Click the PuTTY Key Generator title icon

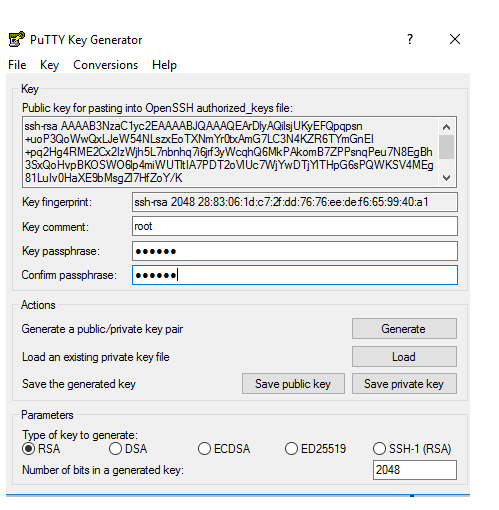pyautogui.click(x=16, y=39)
